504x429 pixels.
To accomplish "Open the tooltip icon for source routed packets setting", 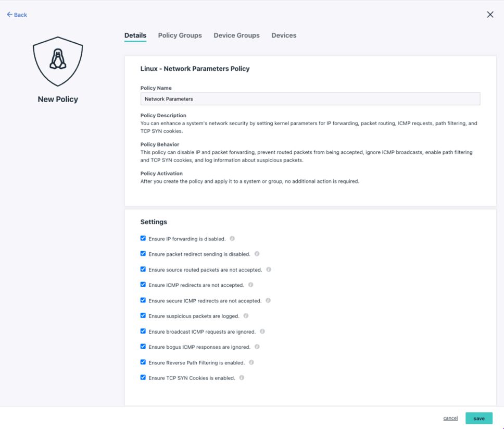I will [x=269, y=269].
